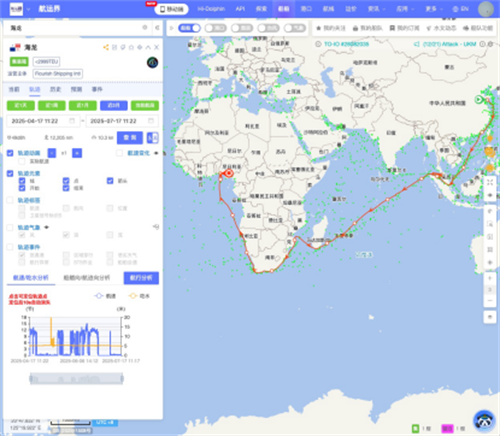Click the blue query button beside speed stats

(130, 137)
